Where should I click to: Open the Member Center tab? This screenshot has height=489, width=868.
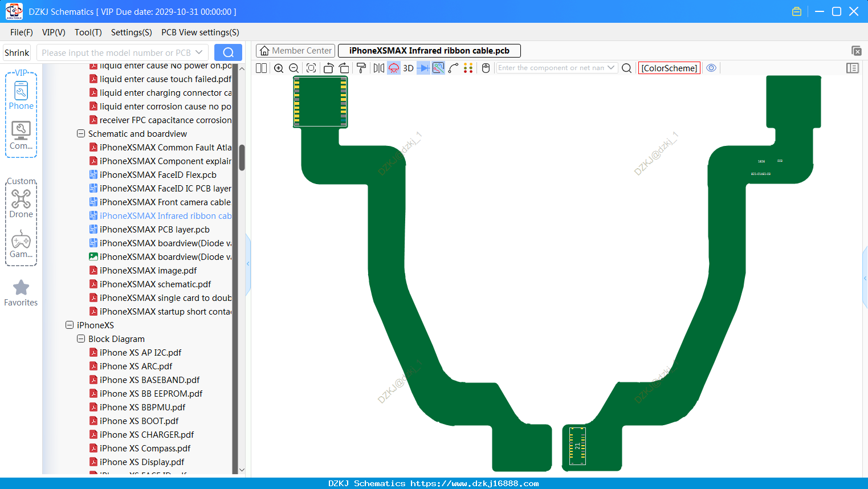coord(295,51)
